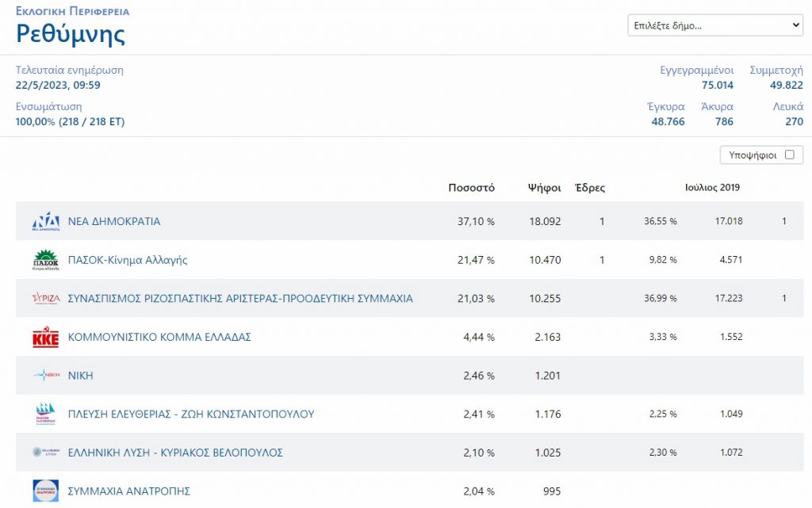Click the Ρεθύμνης region title
The image size is (812, 508).
tap(71, 34)
